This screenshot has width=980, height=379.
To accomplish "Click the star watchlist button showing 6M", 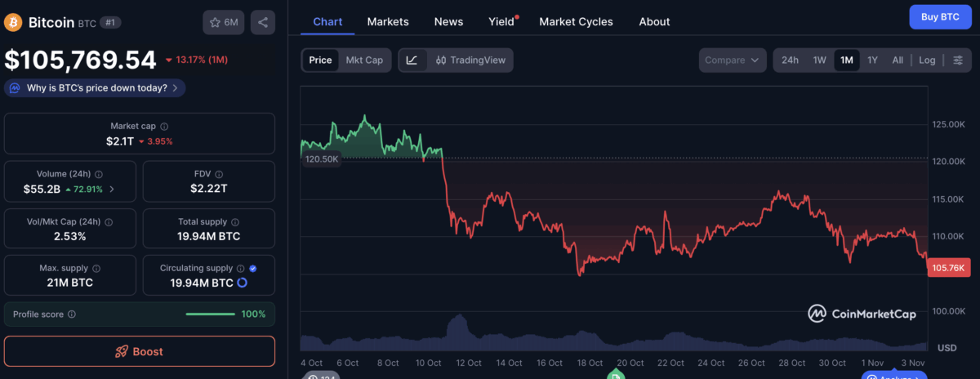I will click(x=224, y=22).
